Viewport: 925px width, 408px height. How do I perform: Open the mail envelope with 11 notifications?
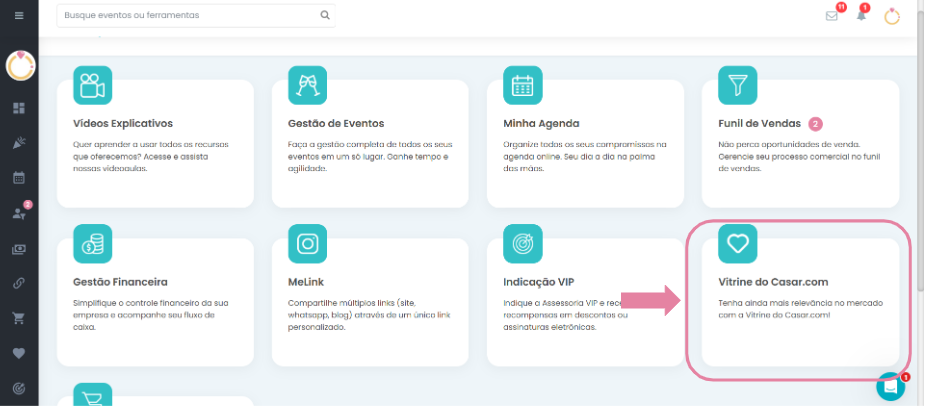point(832,16)
